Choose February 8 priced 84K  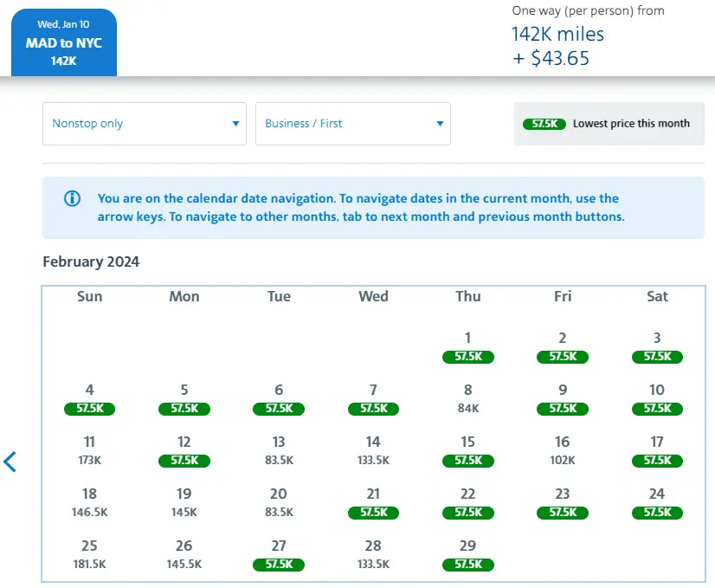click(x=467, y=398)
